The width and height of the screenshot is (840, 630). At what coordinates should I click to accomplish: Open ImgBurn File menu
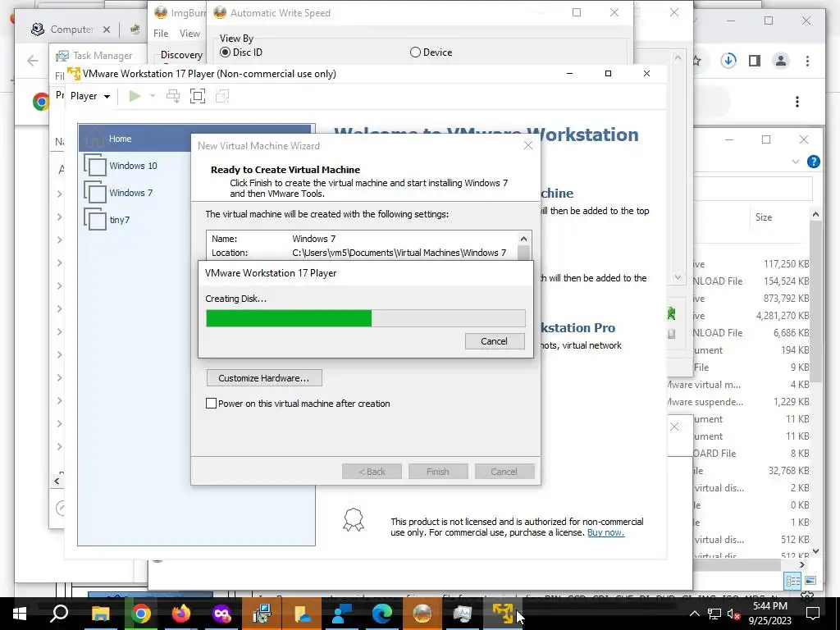(161, 33)
